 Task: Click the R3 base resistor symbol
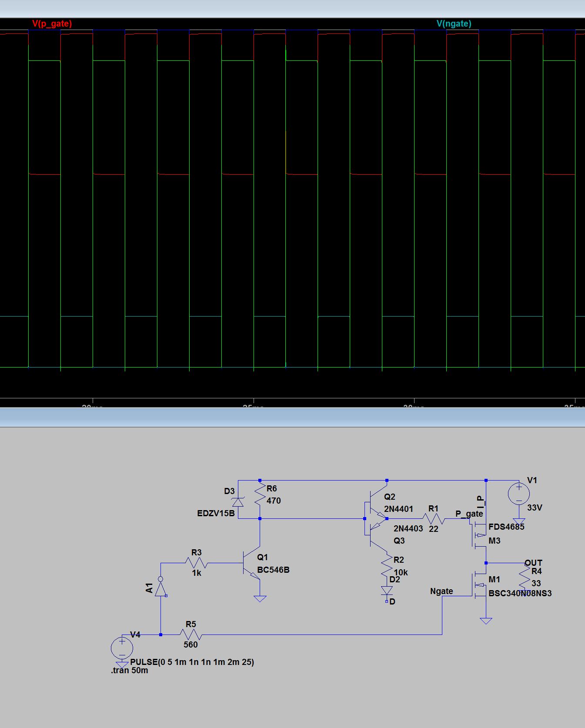pos(196,563)
